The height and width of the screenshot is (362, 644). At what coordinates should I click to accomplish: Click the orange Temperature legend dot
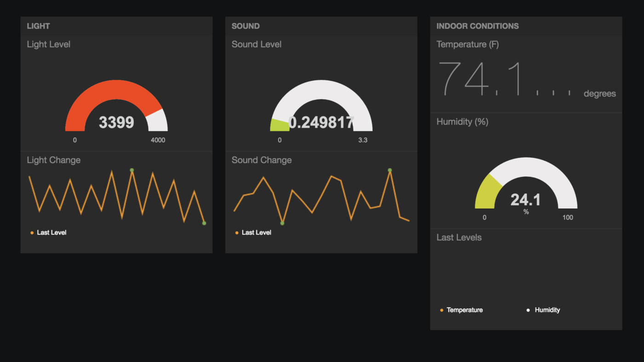pyautogui.click(x=442, y=310)
